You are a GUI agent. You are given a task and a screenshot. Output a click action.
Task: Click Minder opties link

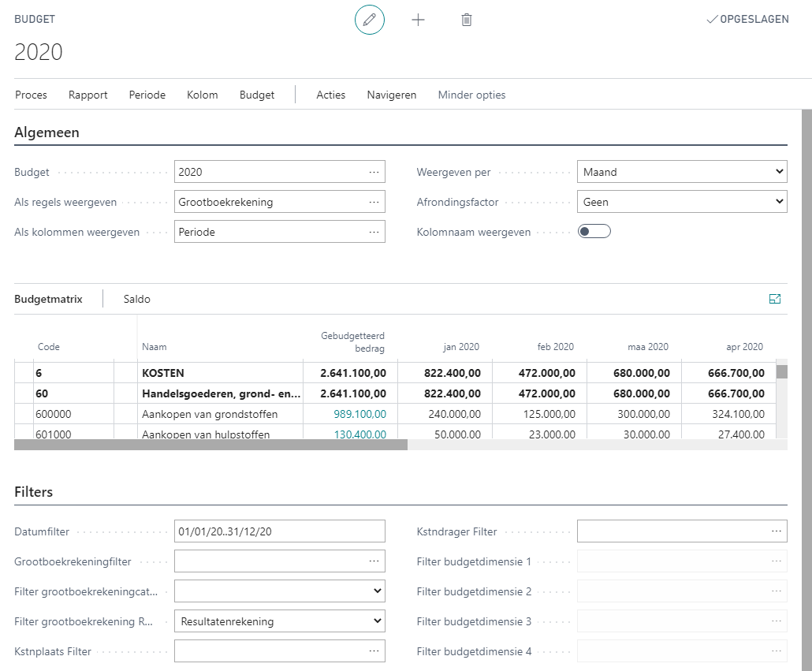coord(471,95)
